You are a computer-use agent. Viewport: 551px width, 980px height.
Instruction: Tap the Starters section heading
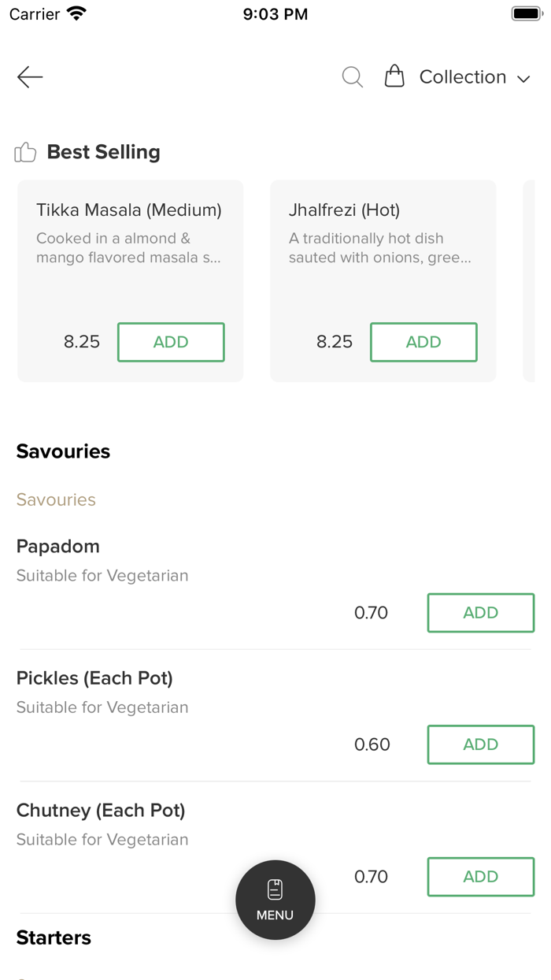pyautogui.click(x=54, y=937)
